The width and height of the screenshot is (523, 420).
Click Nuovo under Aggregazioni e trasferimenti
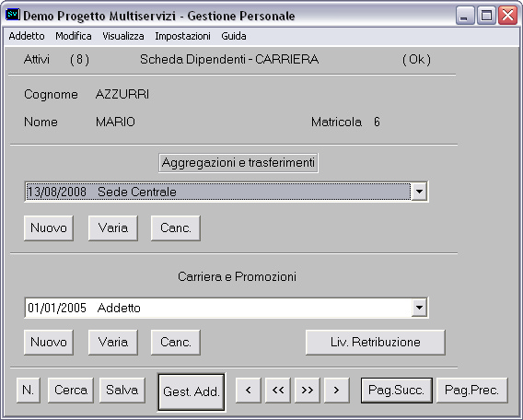[x=49, y=227]
